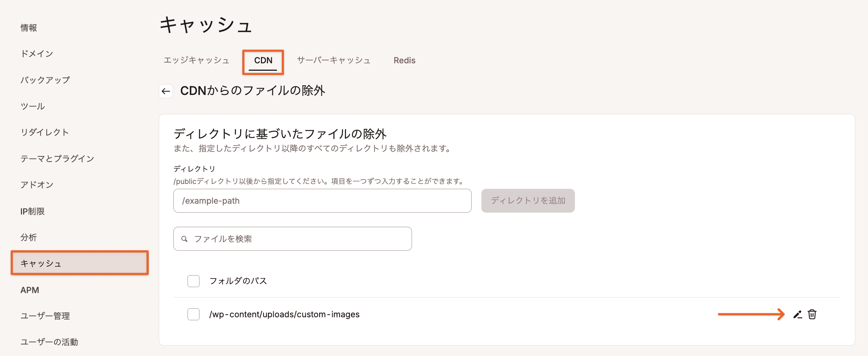Select the checkbox next to custom-images path
The width and height of the screenshot is (868, 356).
(193, 315)
